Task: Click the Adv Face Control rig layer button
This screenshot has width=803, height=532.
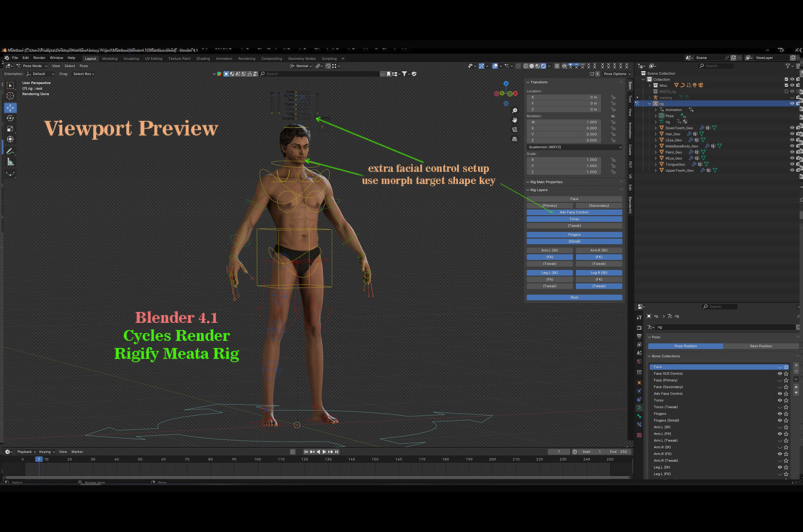Action: click(x=574, y=212)
